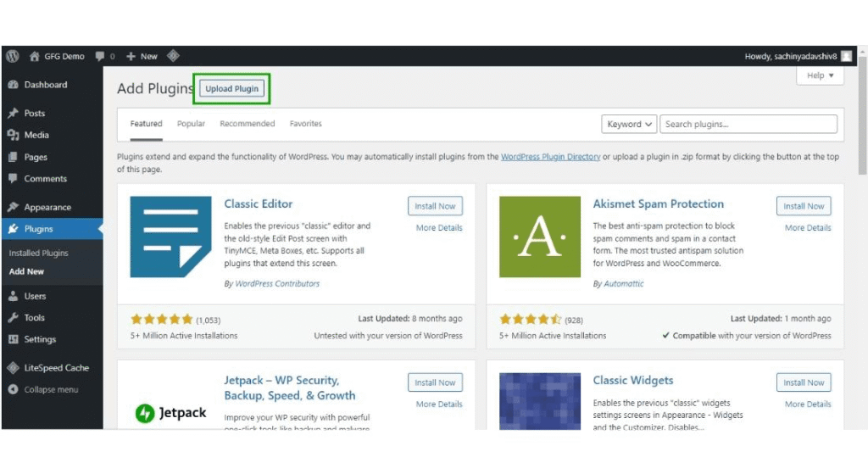Open the WordPress Contributors author link
This screenshot has height=474, width=868.
coord(277,283)
